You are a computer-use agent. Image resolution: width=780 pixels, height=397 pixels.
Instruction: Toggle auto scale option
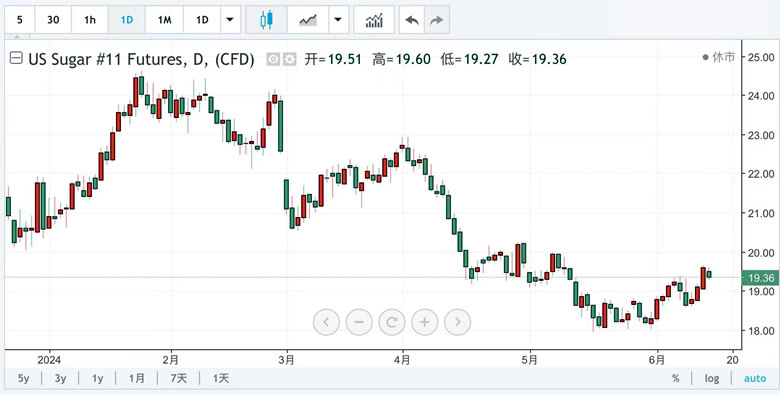pos(755,379)
